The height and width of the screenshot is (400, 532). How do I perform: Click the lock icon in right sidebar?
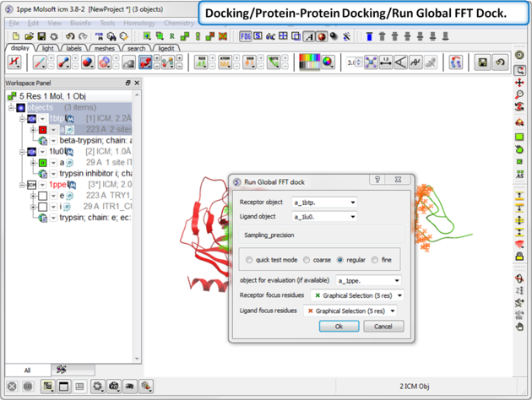coord(519,257)
